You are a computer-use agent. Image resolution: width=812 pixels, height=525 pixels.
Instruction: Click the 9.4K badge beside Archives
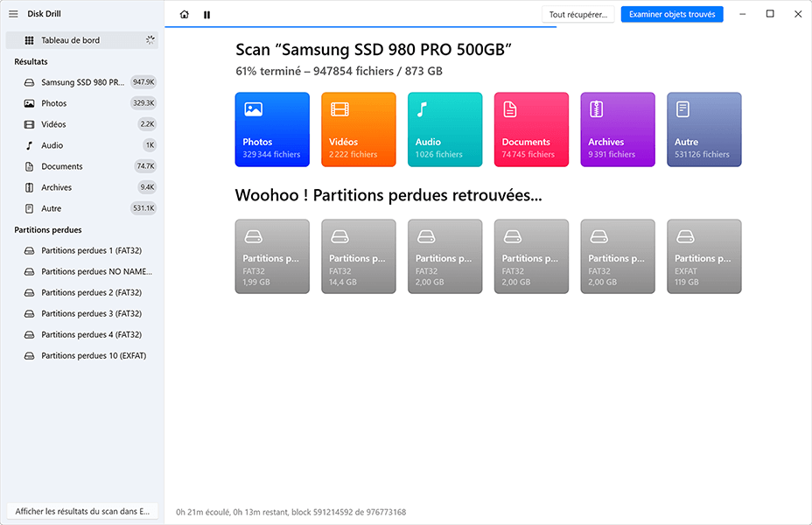[x=147, y=187]
